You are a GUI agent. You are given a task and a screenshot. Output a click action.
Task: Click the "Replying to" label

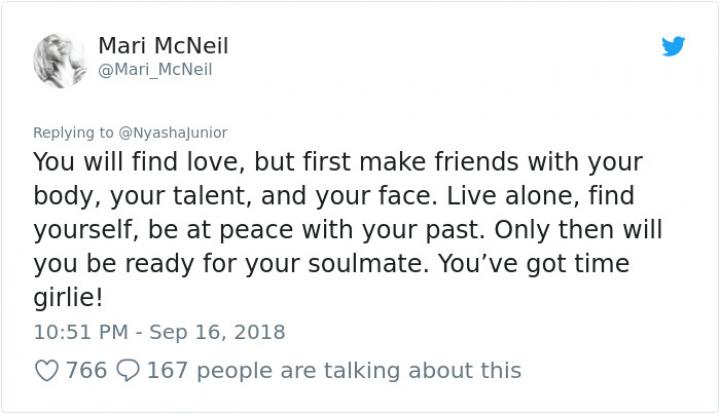pos(71,131)
